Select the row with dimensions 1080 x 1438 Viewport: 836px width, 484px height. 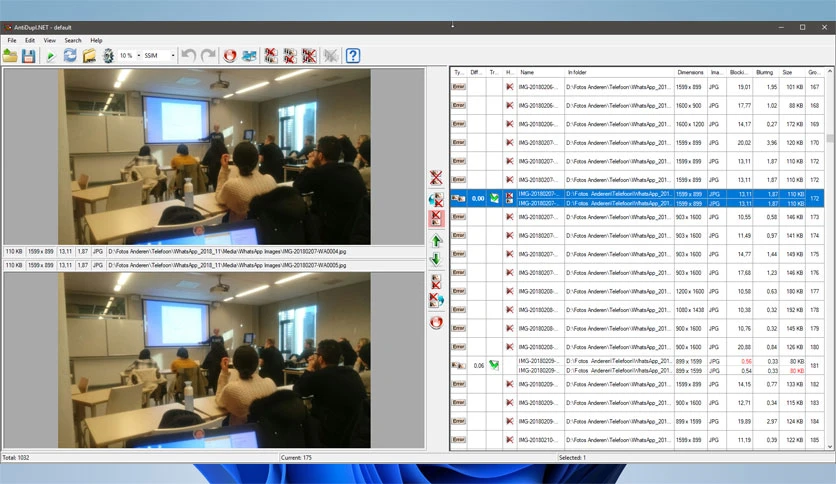(637, 310)
